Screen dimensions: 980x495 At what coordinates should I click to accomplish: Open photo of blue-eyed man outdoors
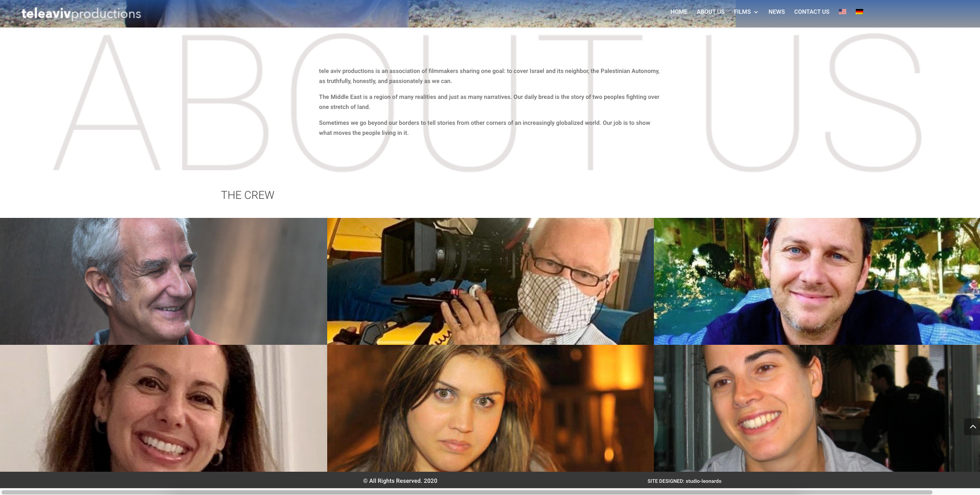coord(817,281)
